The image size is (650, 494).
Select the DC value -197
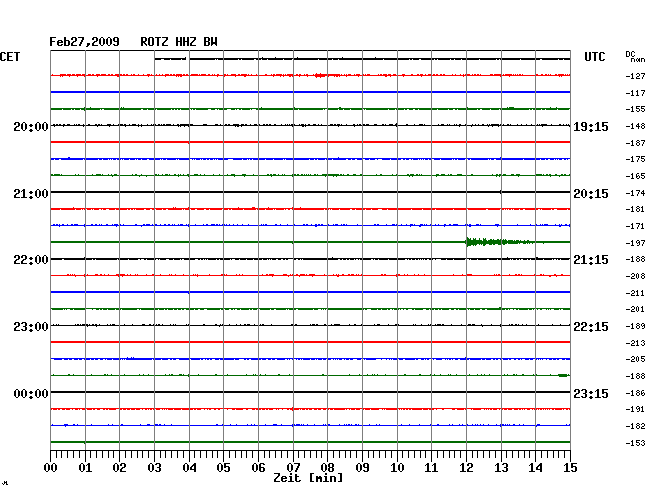point(635,243)
